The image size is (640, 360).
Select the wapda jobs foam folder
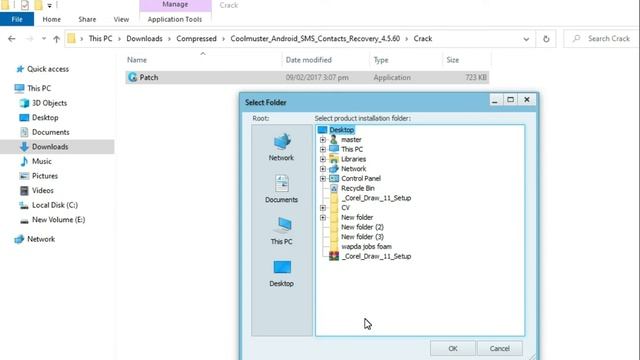tap(366, 247)
